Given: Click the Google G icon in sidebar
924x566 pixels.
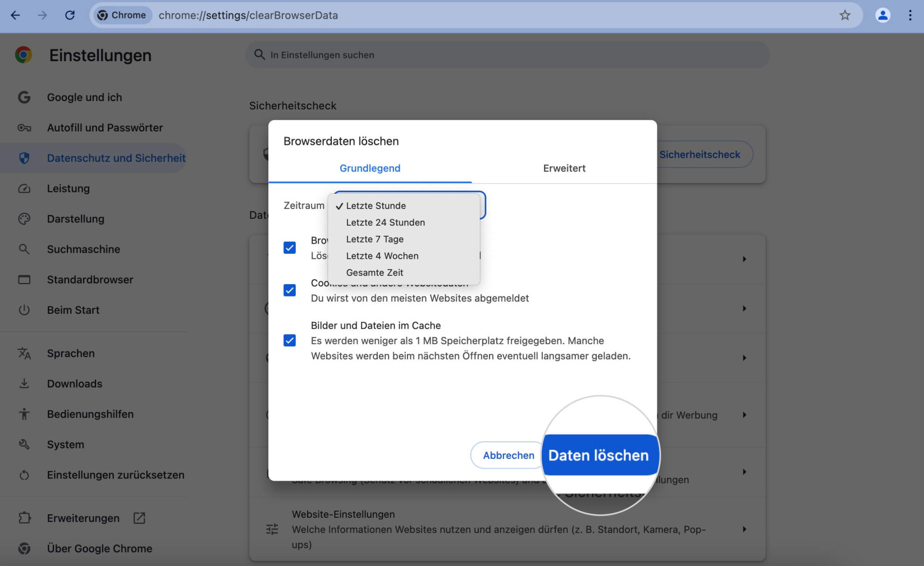Looking at the screenshot, I should [x=24, y=97].
